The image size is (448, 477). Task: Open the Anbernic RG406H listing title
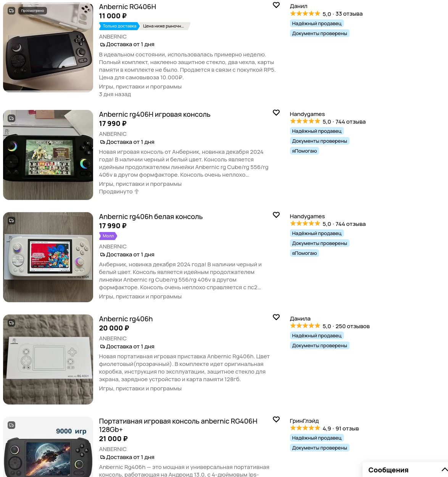click(x=127, y=7)
